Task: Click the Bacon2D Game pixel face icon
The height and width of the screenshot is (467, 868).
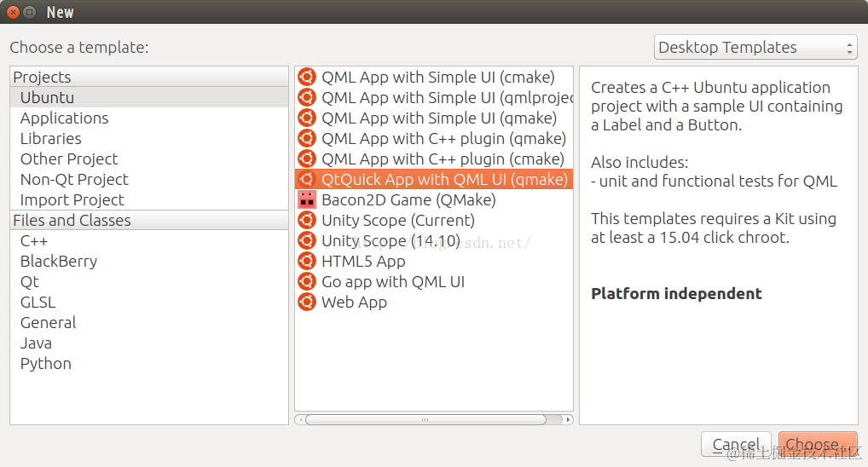Action: coord(307,199)
